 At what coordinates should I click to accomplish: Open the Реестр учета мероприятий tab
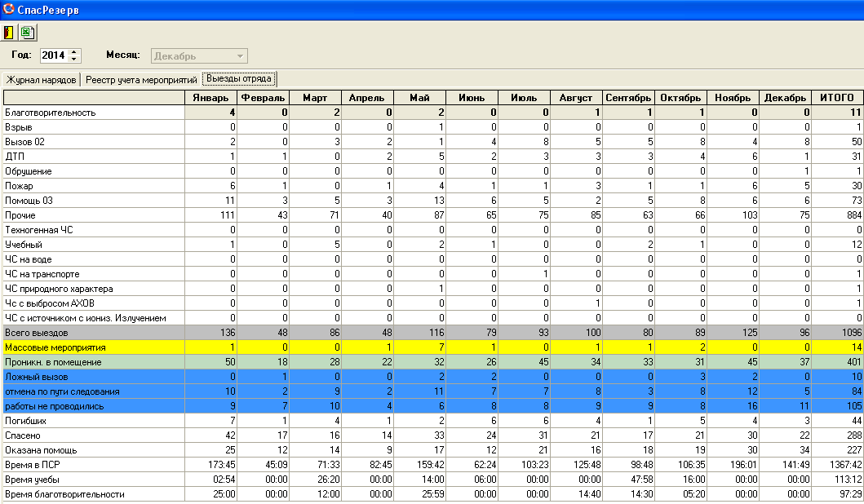coord(141,80)
